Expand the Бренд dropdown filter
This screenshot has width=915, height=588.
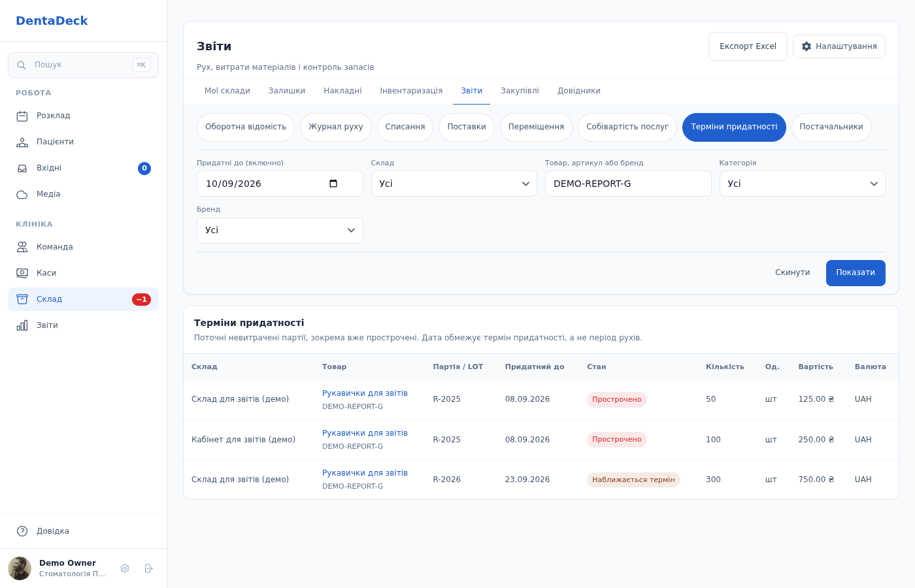pos(280,231)
